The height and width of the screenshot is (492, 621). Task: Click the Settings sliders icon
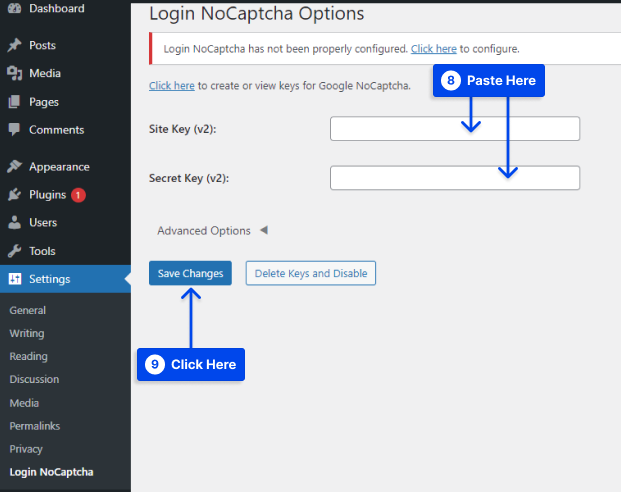point(15,279)
